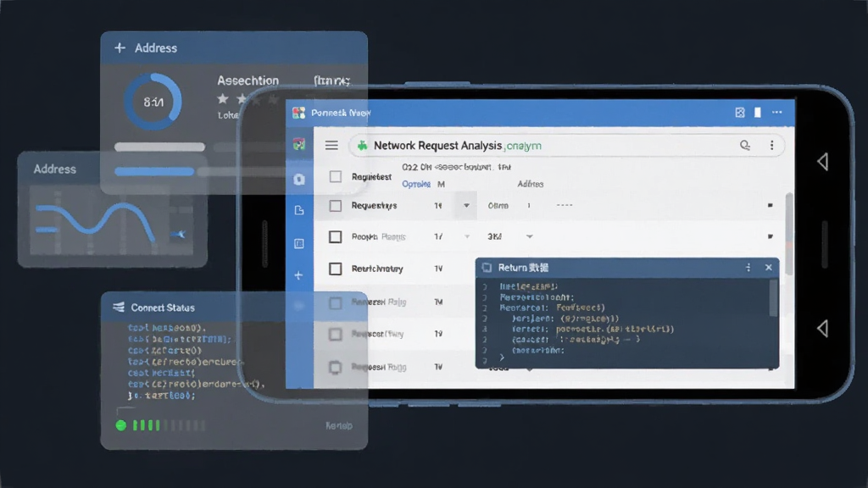The width and height of the screenshot is (868, 488).
Task: Click the Kerteb button in Connect Status
Action: (339, 425)
